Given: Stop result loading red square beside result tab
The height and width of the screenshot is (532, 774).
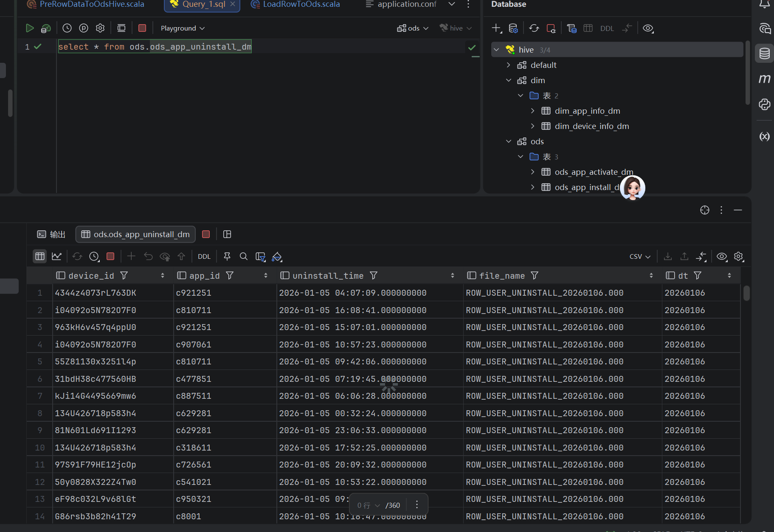Looking at the screenshot, I should pos(206,234).
